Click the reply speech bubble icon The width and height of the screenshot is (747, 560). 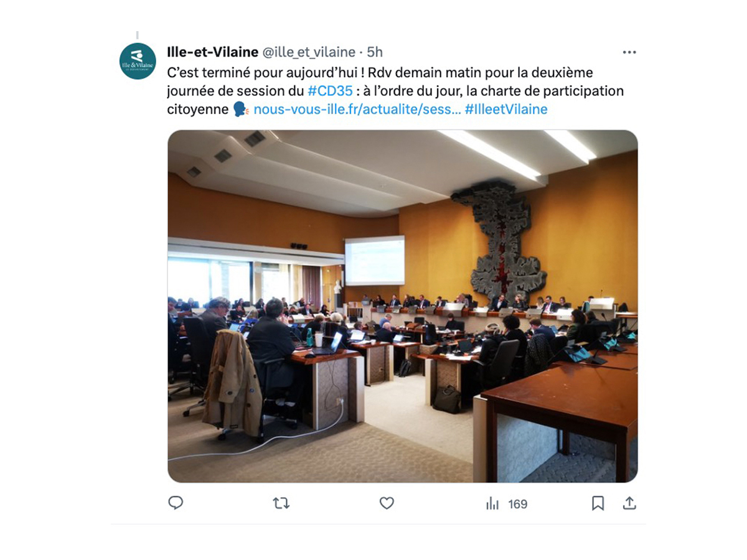click(x=176, y=503)
